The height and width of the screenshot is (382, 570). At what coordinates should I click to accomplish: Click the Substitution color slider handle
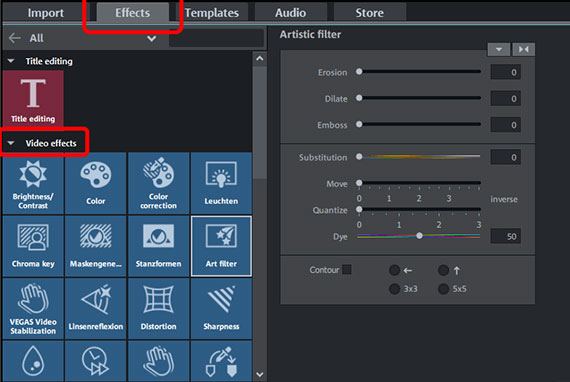[x=359, y=157]
